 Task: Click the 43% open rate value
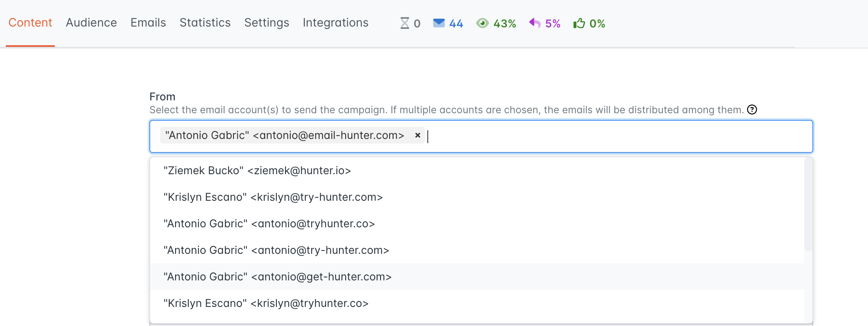coord(505,24)
